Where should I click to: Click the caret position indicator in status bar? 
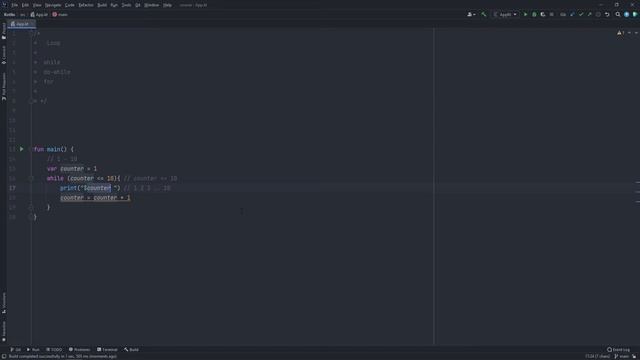(597, 356)
